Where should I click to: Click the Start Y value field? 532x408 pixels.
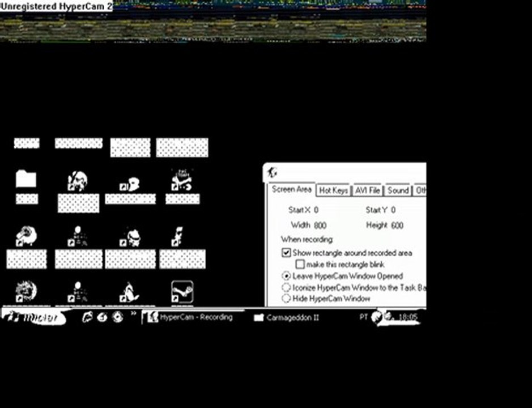393,210
